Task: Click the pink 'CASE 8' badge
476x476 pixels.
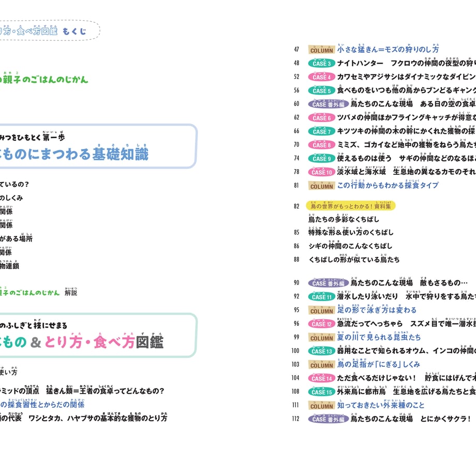Action: coord(321,145)
